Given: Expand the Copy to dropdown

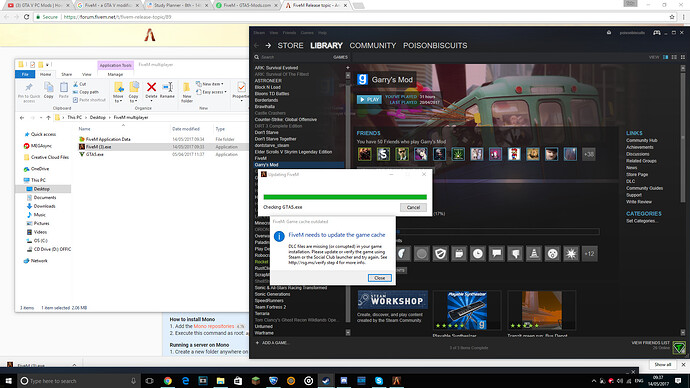Looking at the screenshot, I should pyautogui.click(x=133, y=92).
